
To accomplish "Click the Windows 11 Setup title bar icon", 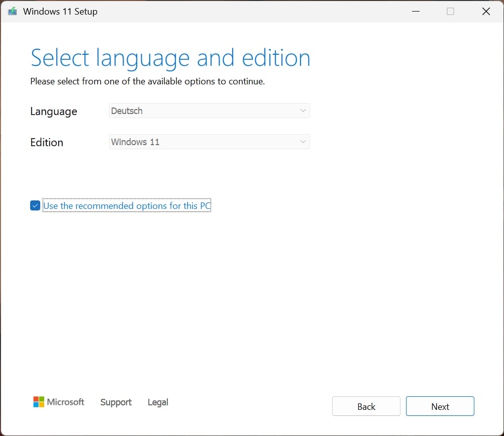I will 12,11.
